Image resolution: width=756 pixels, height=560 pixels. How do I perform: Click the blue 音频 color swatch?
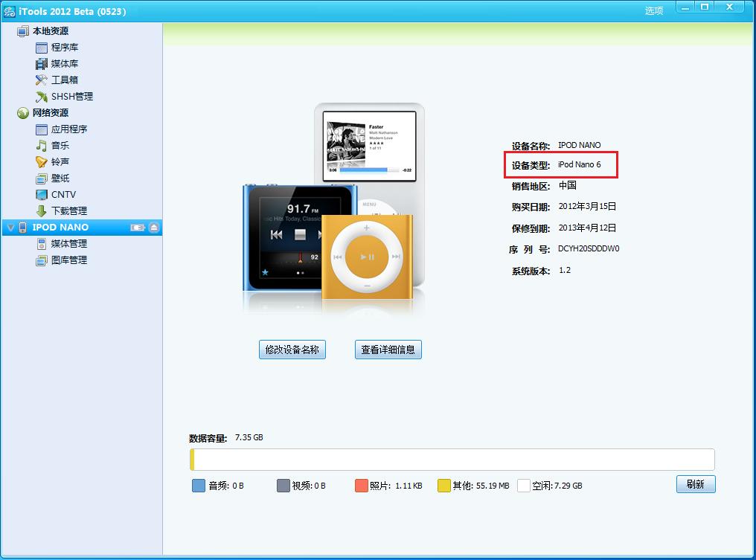pos(199,486)
